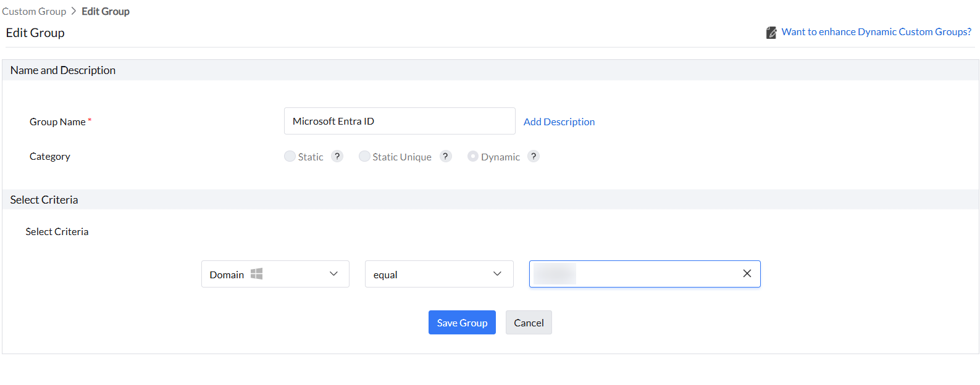Focus the Group Name text field

pos(399,121)
